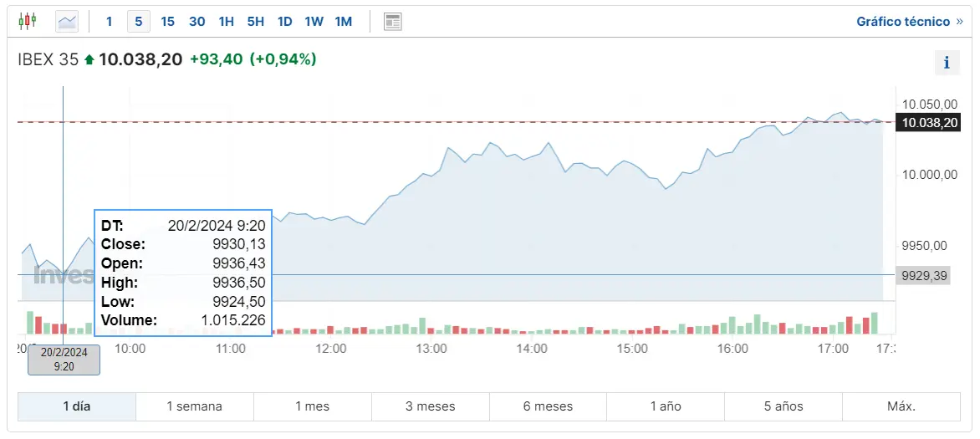Click the green up-arrow beside IBEX 35
This screenshot has height=439, width=980.
(x=89, y=59)
